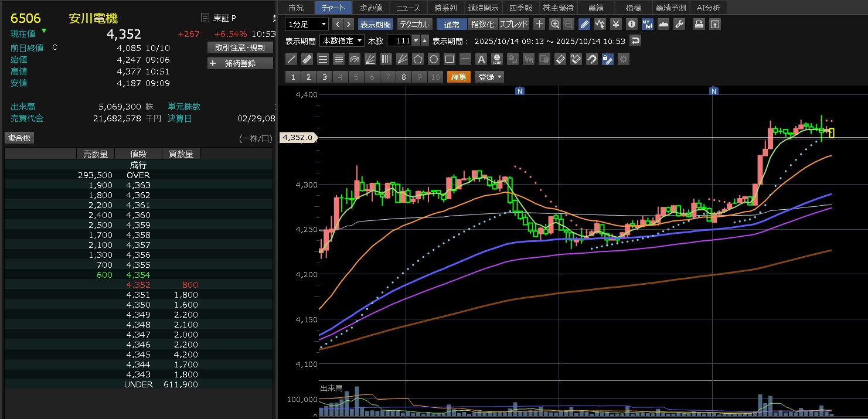This screenshot has width=868, height=419.
Task: Open the 1分足 timeframe dropdown
Action: tap(307, 24)
